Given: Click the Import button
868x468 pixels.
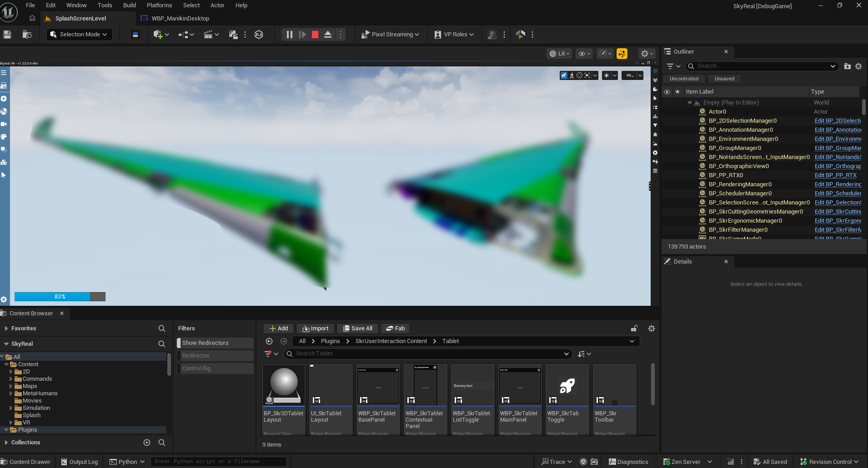Looking at the screenshot, I should [x=315, y=329].
